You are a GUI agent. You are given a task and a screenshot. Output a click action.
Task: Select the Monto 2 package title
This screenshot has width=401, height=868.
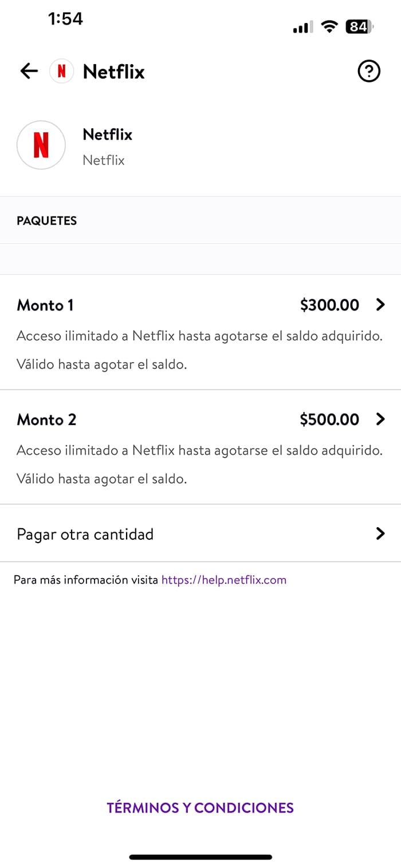46,420
